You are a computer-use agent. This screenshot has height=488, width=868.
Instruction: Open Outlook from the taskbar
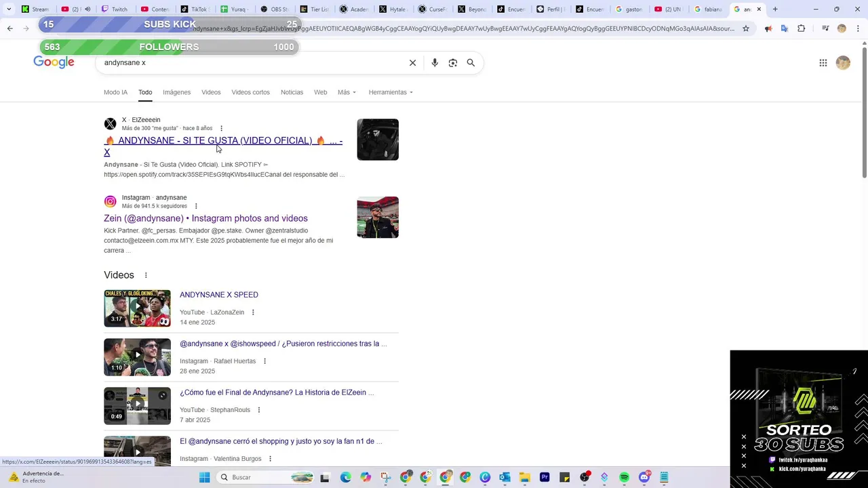[505, 477]
